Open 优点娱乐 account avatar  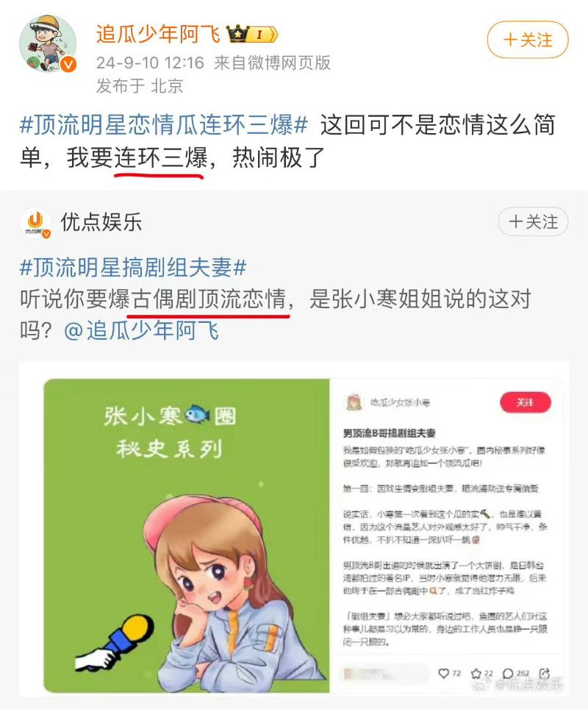(x=35, y=222)
